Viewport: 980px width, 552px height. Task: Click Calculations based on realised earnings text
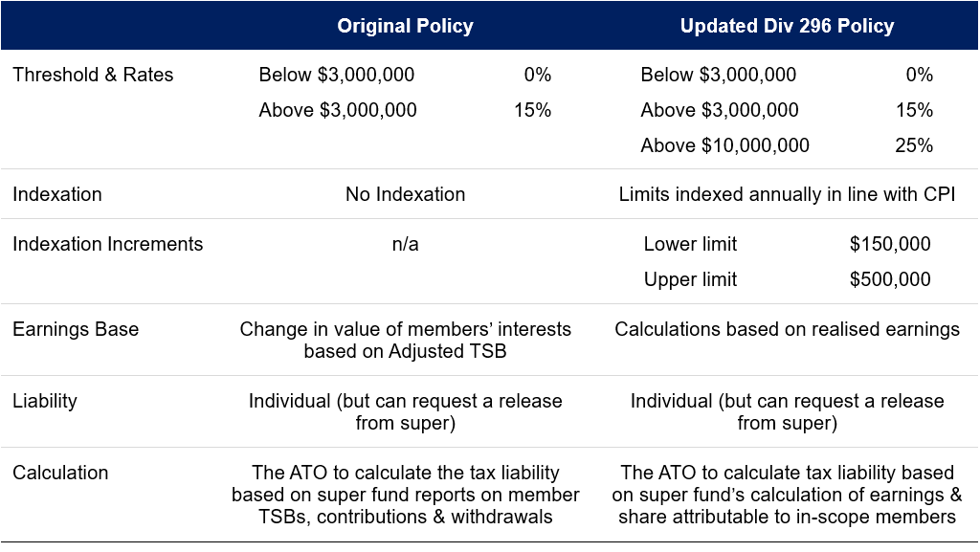coord(787,329)
